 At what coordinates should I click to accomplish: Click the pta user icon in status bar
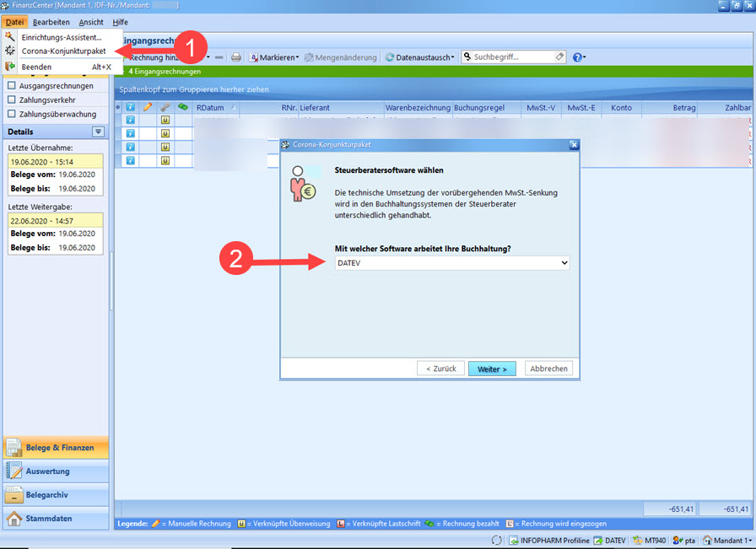click(x=684, y=540)
